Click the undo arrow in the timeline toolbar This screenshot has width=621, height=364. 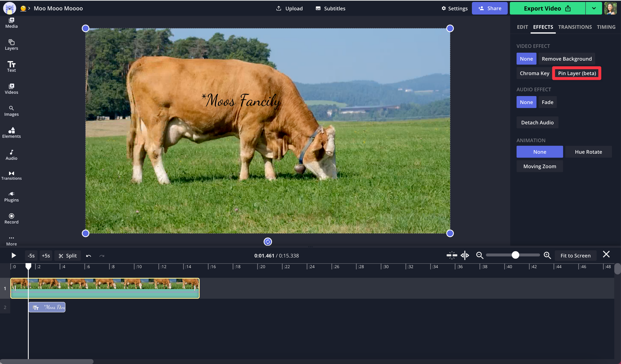88,256
